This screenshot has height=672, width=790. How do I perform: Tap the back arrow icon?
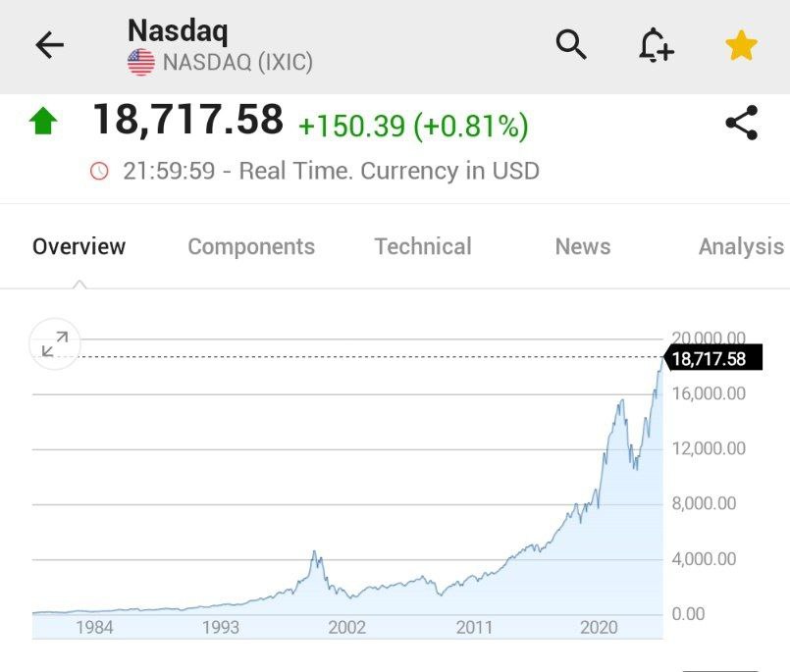49,45
